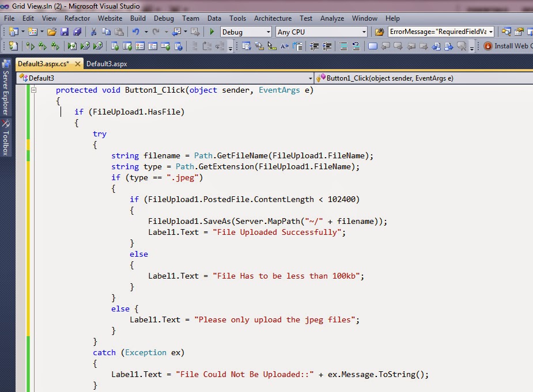Screen dimensions: 533x392
Task: Click the Increase Indent icon
Action: (328, 46)
